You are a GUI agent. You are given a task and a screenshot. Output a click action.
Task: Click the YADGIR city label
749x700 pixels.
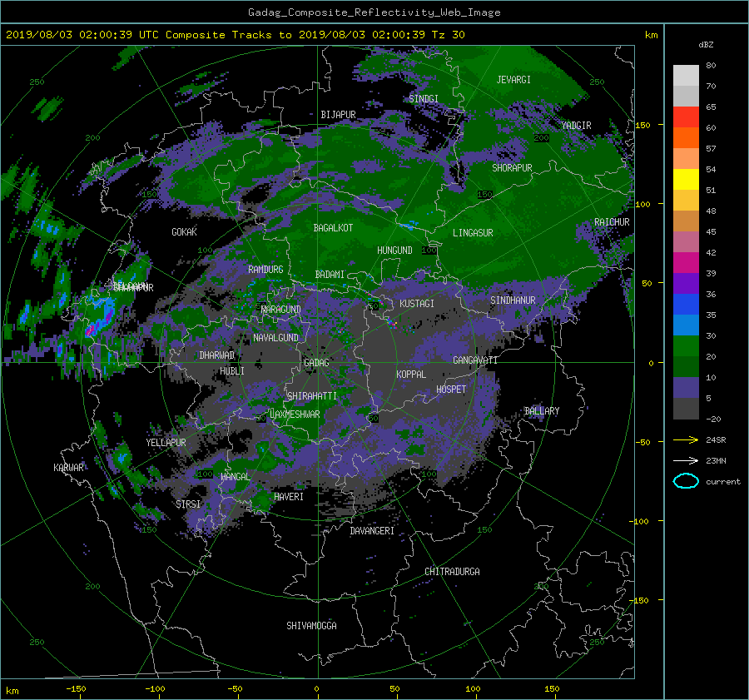tap(576, 126)
